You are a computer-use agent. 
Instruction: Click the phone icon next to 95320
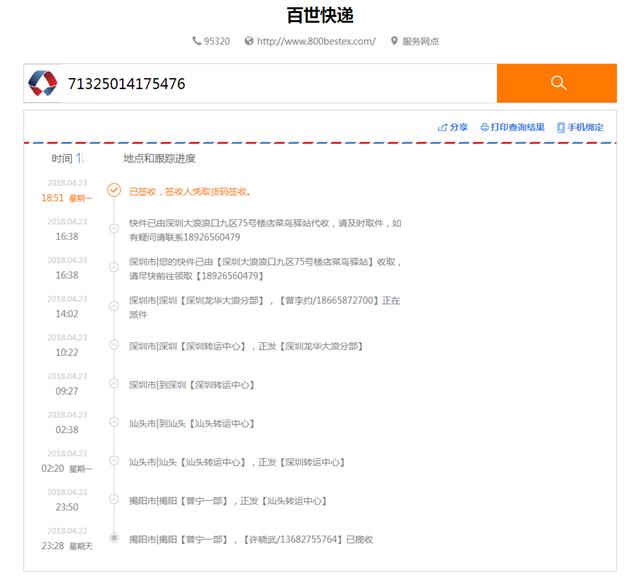point(197,41)
